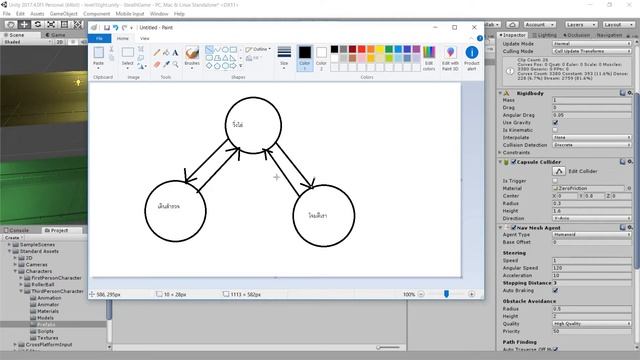Open Obstacle Avoidance Quality dropdown
640x360 pixels.
click(x=592, y=324)
